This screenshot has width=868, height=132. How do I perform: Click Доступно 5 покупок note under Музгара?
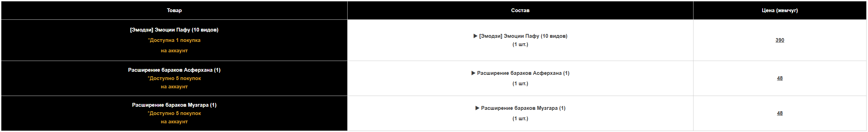pos(174,113)
